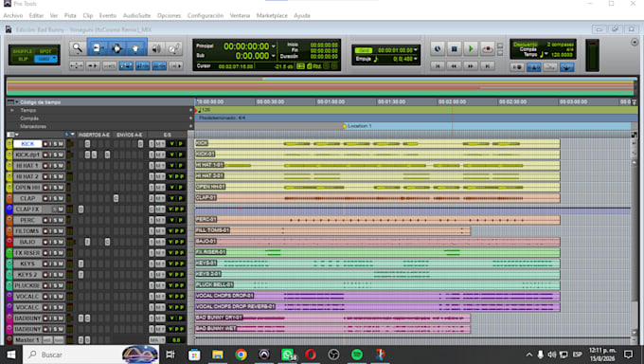Toggle the first highlighted blue edit-option icon
Image resolution: width=644 pixels, height=364 pixels.
(126, 65)
